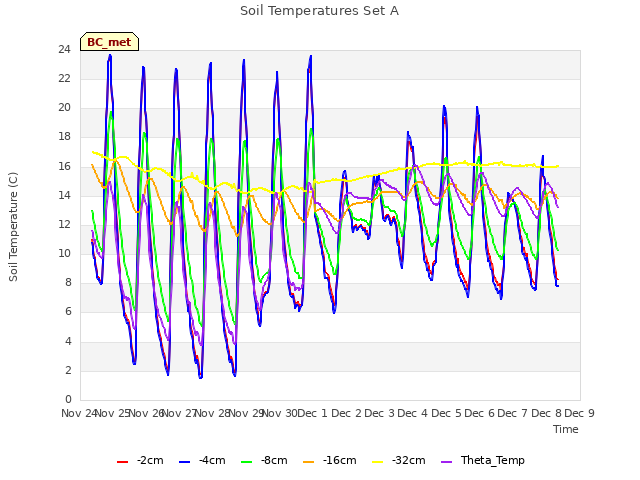This screenshot has height=480, width=640.
Task: Click the Dec 7 x-axis tick label
Action: point(513,413)
